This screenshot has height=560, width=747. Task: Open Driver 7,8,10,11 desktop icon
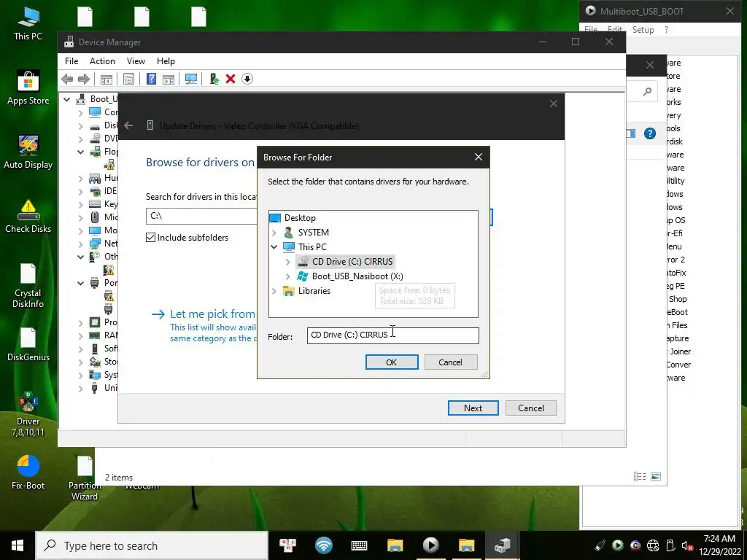[x=28, y=414]
